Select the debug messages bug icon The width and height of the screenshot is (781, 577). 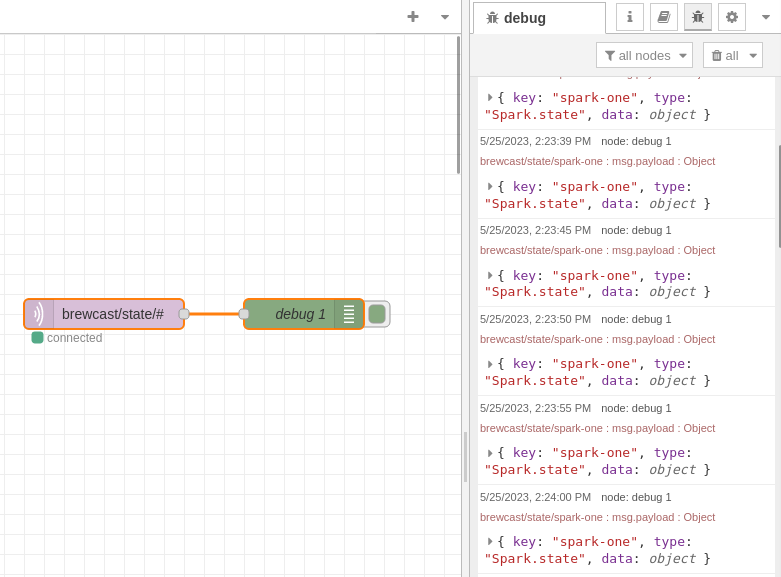coord(698,17)
